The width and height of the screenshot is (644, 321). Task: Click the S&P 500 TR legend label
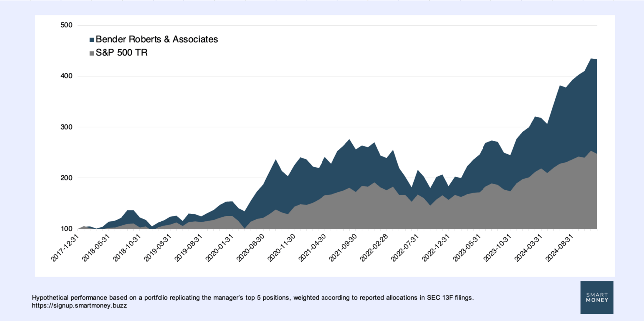[121, 52]
